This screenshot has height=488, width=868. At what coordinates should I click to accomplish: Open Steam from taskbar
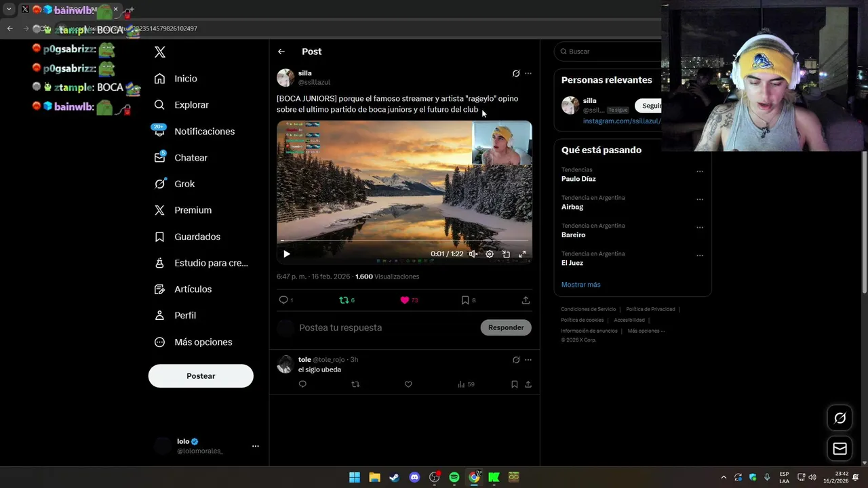[394, 477]
